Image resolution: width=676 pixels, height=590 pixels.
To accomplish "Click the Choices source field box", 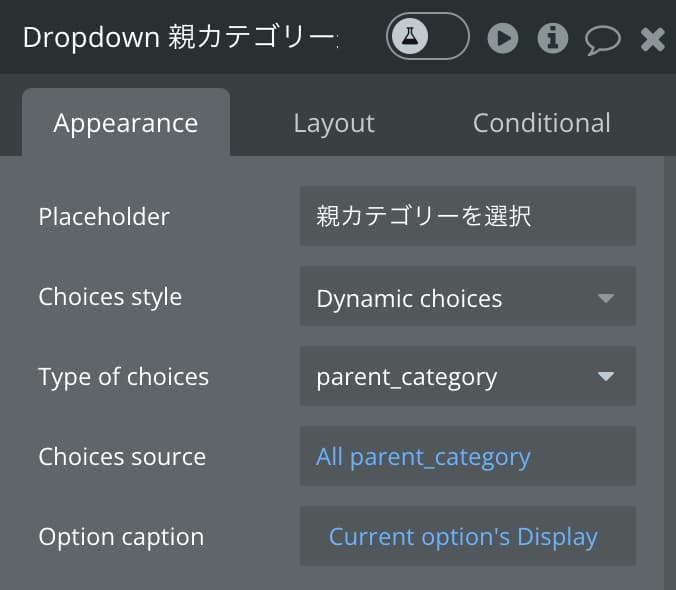I will (x=468, y=456).
